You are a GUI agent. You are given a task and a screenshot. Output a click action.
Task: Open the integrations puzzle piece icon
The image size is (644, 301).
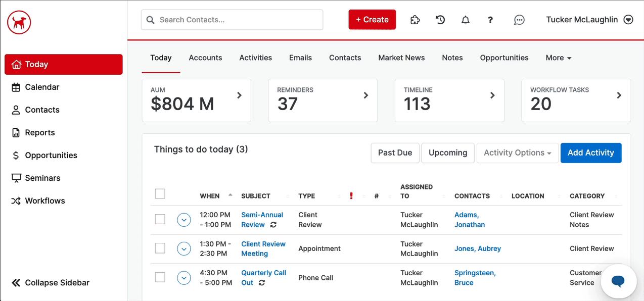pos(415,20)
